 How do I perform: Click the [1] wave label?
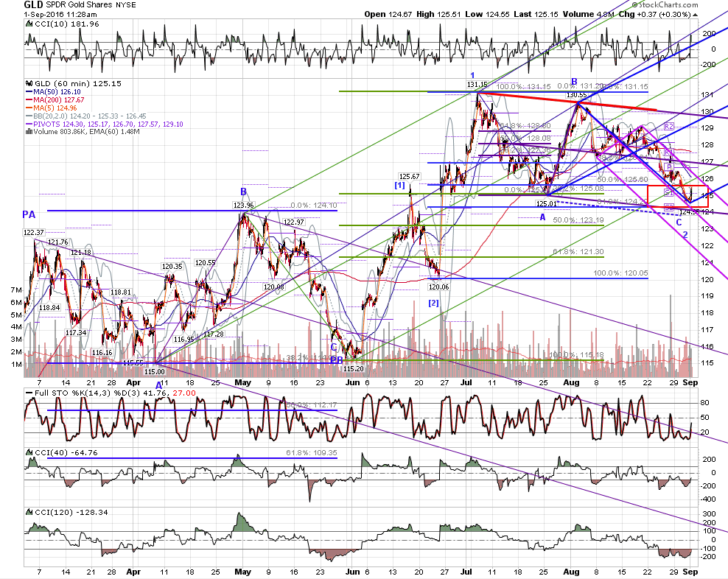pos(399,185)
